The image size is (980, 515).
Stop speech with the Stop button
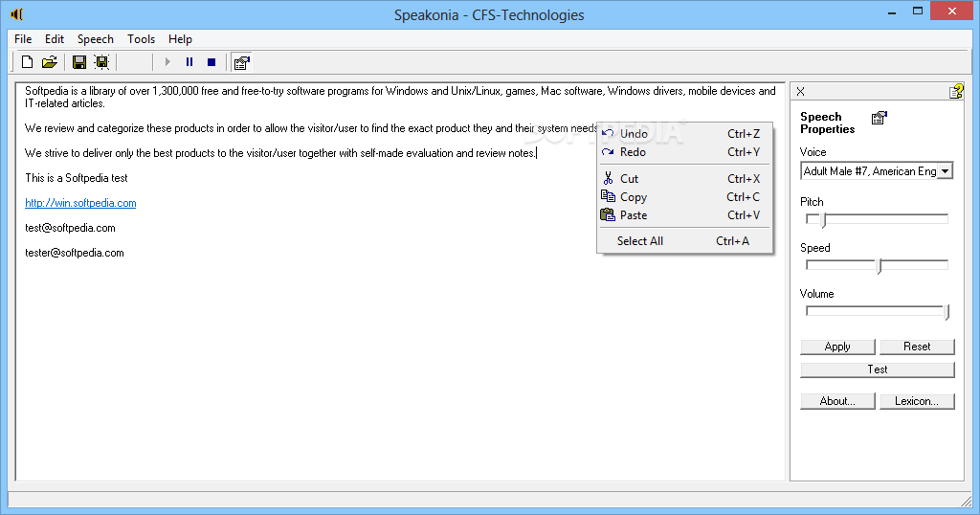coord(212,62)
